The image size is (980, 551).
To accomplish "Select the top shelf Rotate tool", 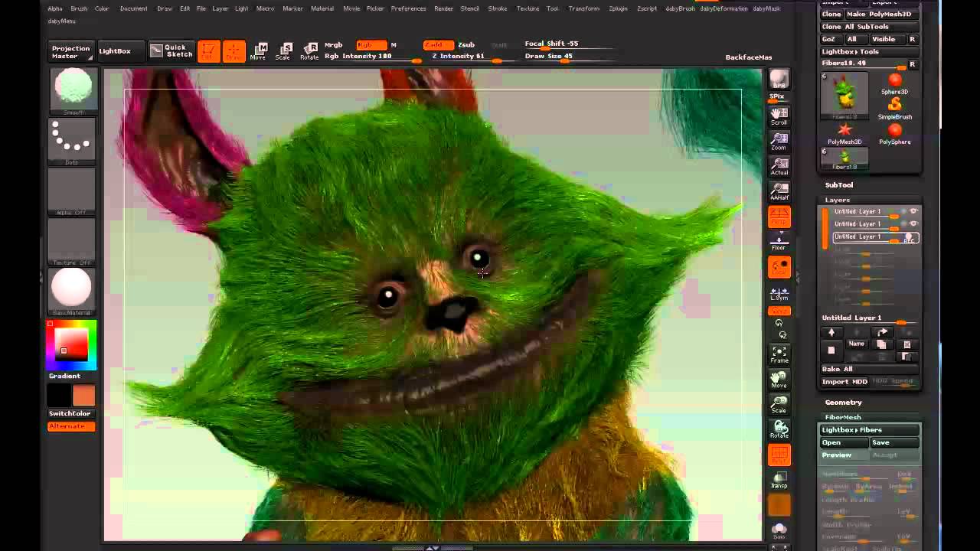I will [309, 51].
